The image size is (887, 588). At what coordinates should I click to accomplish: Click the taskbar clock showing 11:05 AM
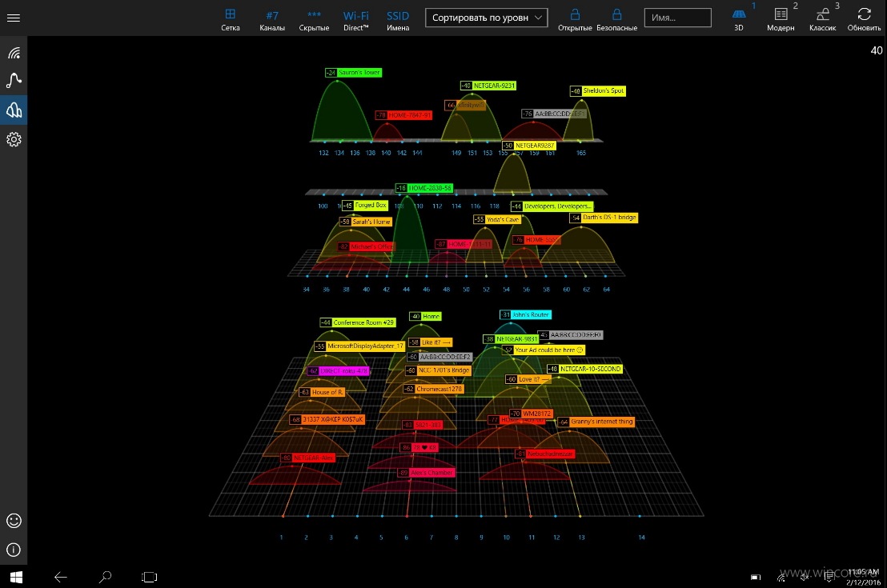863,578
